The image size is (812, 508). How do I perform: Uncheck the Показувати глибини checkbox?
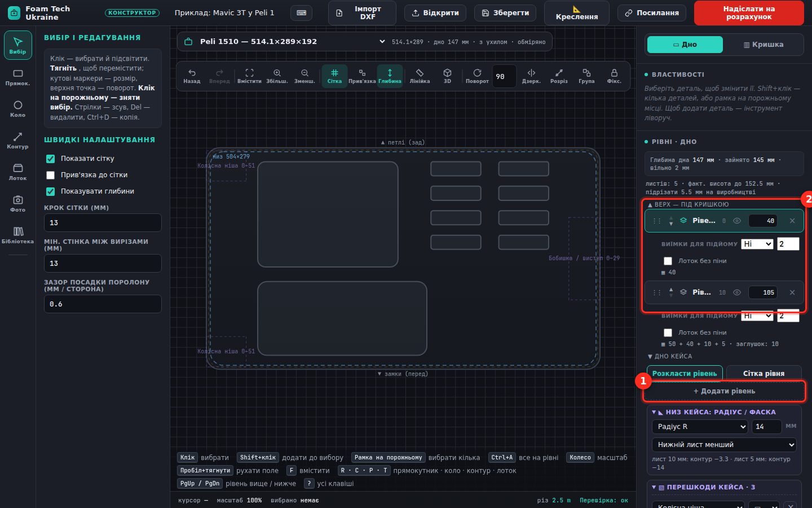pyautogui.click(x=51, y=191)
